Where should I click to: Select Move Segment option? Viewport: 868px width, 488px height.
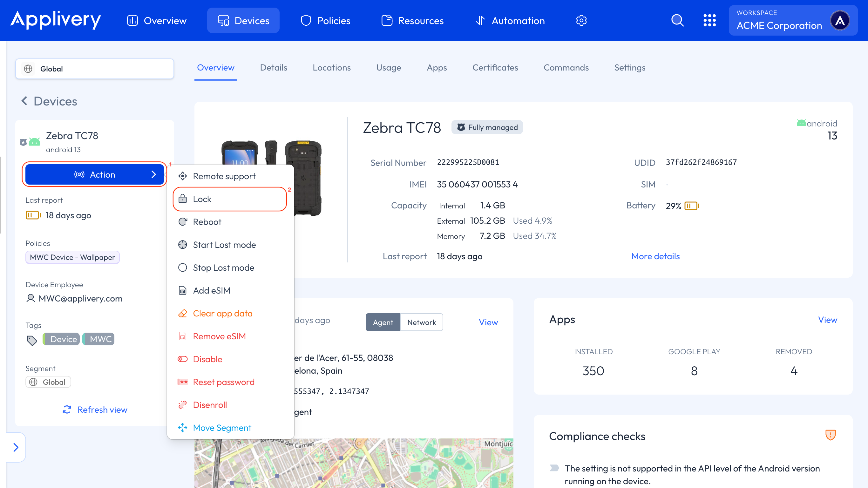(222, 428)
